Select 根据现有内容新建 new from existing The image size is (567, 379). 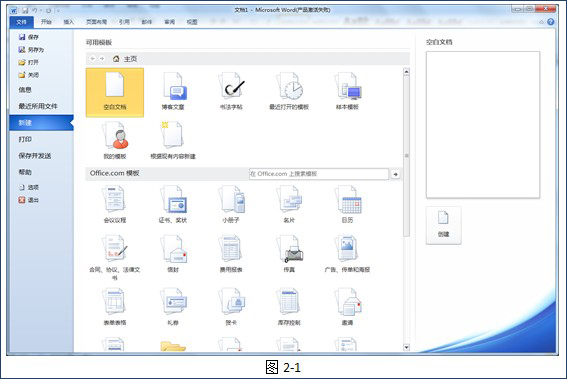(173, 141)
